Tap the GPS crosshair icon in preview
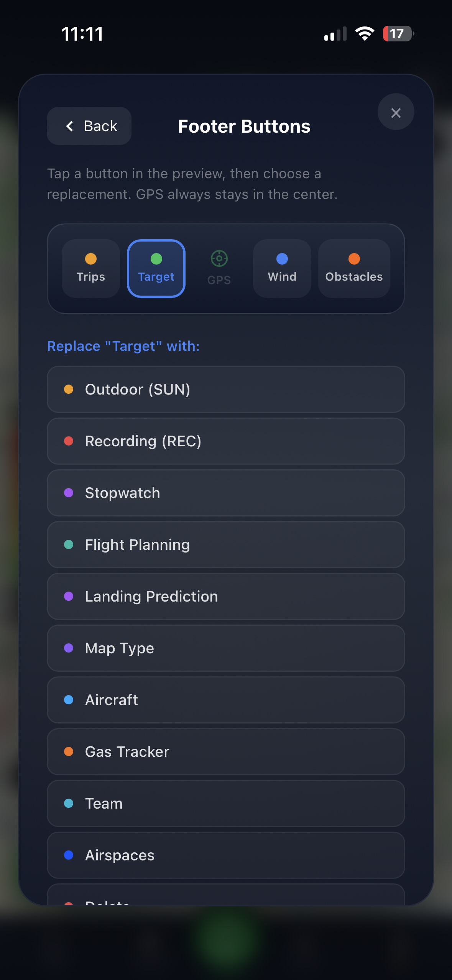This screenshot has height=980, width=452. 219,258
